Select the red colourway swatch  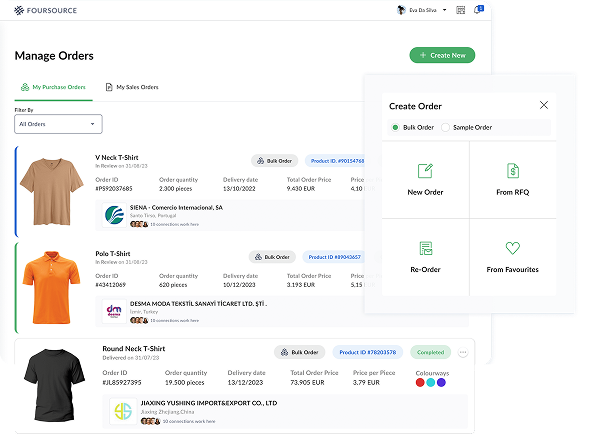pos(420,383)
